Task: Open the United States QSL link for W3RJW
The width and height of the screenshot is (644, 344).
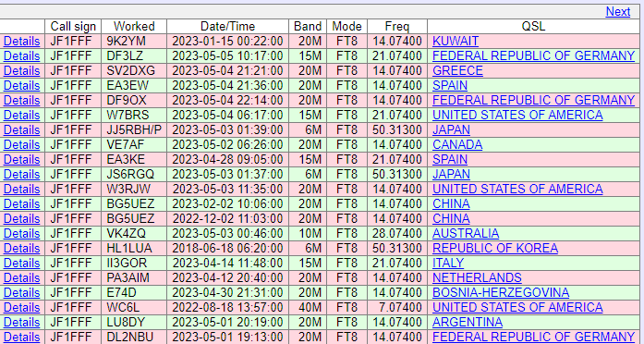Action: click(x=517, y=189)
